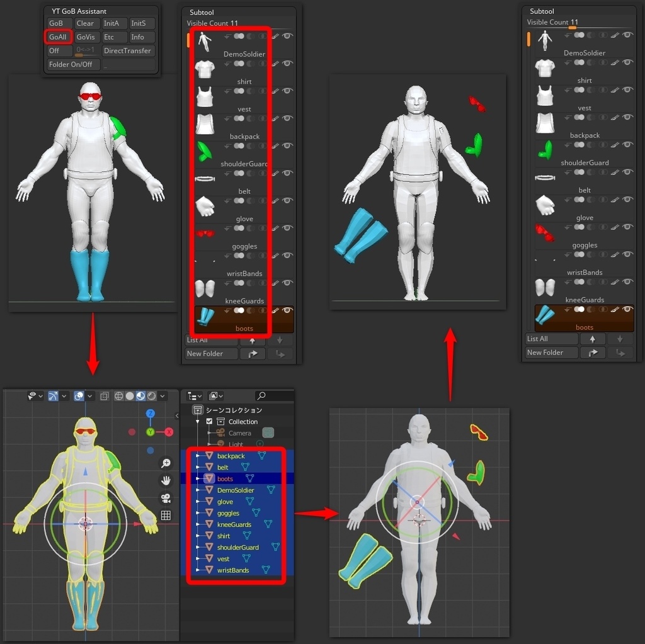Expand the belt object in the Blender outliner

click(197, 466)
